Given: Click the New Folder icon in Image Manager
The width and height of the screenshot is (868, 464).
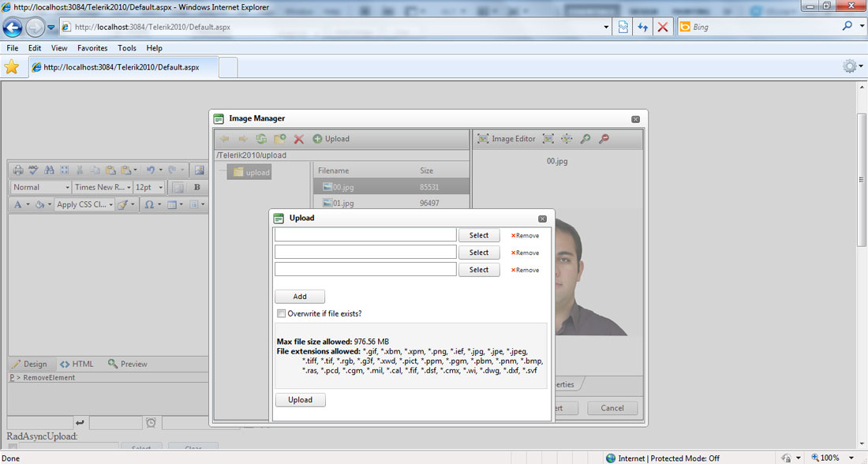Looking at the screenshot, I should (x=279, y=139).
